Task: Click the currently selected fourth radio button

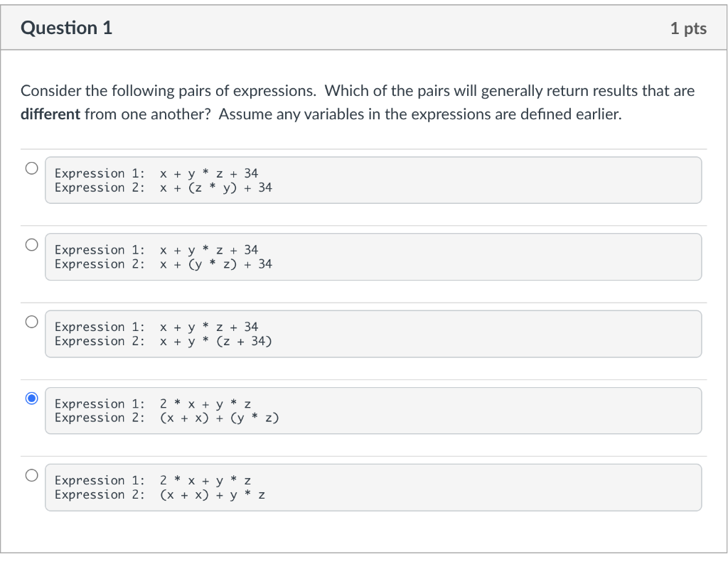Action: point(31,398)
